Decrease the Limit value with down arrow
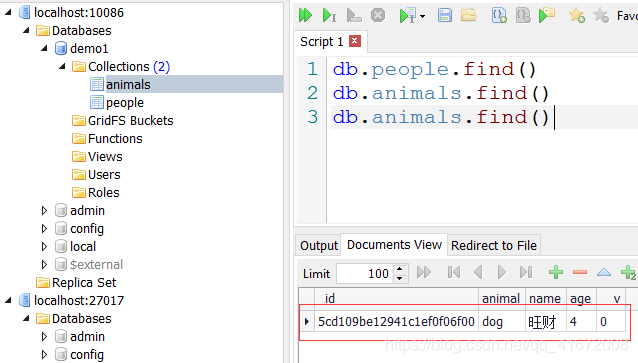This screenshot has width=638, height=363. tap(400, 278)
